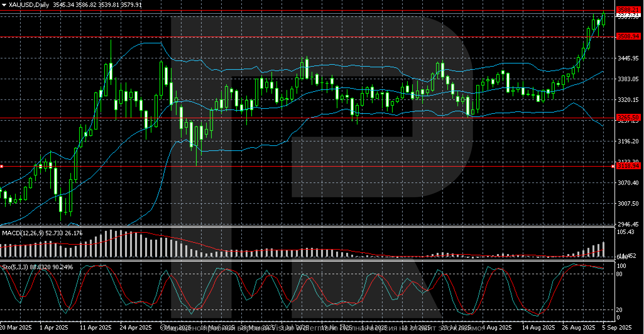Image resolution: width=644 pixels, height=334 pixels.
Task: Grab left handle of 3118.94 horizontal line
Action: click(1, 166)
